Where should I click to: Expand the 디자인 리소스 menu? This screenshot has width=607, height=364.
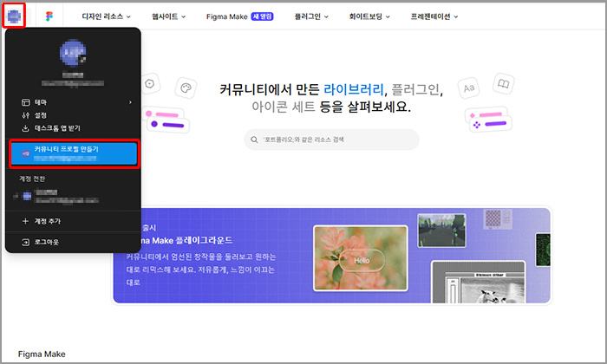pyautogui.click(x=106, y=16)
